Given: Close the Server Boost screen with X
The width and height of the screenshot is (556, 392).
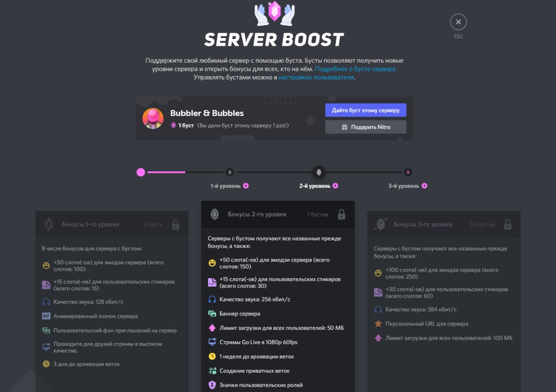Looking at the screenshot, I should (458, 22).
